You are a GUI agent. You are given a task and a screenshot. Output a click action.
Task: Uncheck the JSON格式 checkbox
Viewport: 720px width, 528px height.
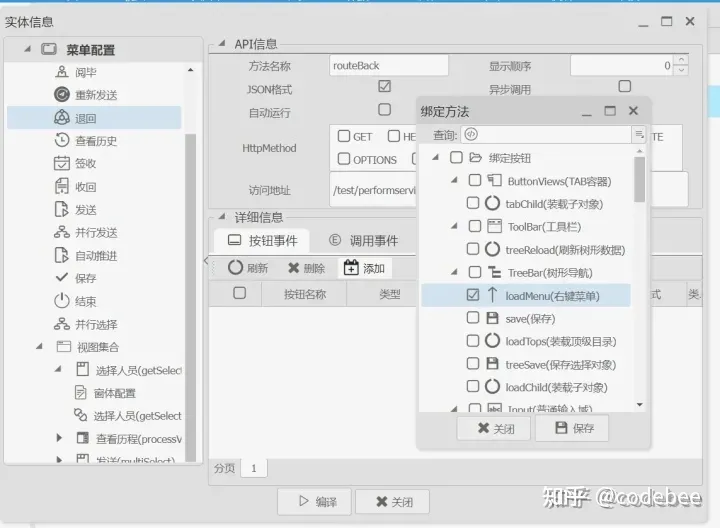[x=384, y=86]
